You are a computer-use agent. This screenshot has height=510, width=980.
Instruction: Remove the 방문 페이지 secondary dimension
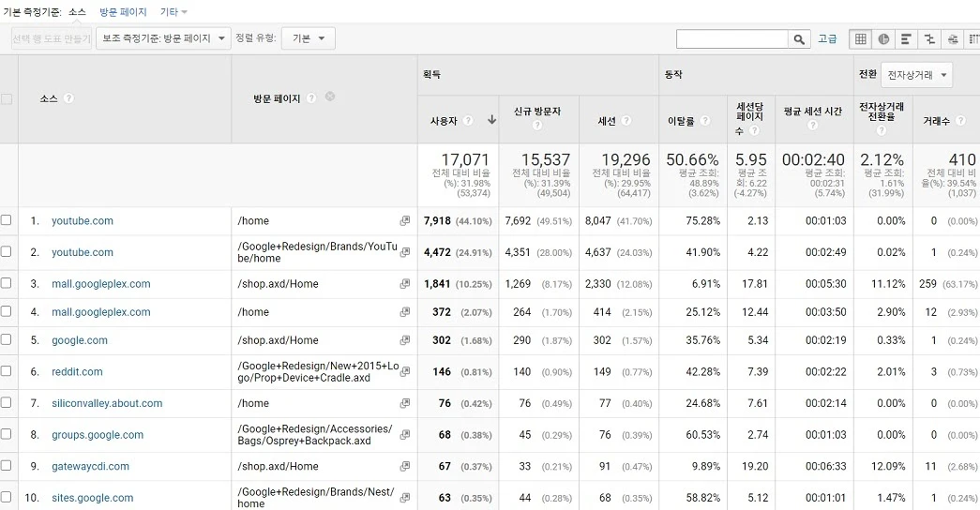click(330, 97)
